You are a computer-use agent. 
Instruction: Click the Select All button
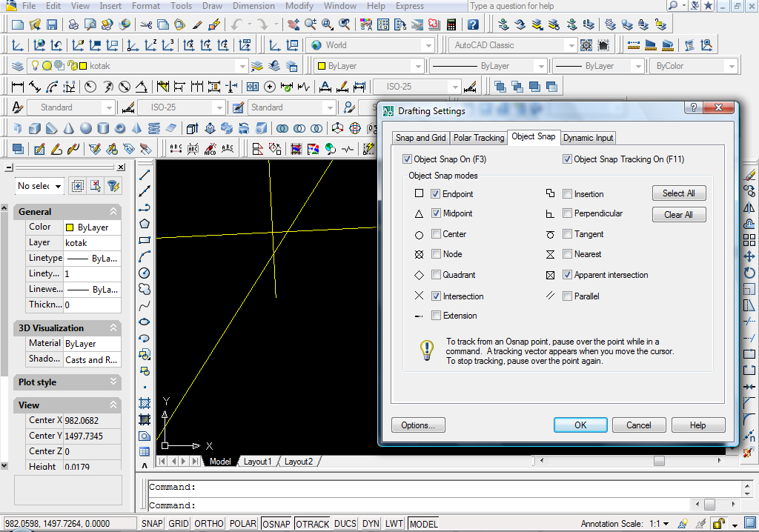tap(679, 193)
